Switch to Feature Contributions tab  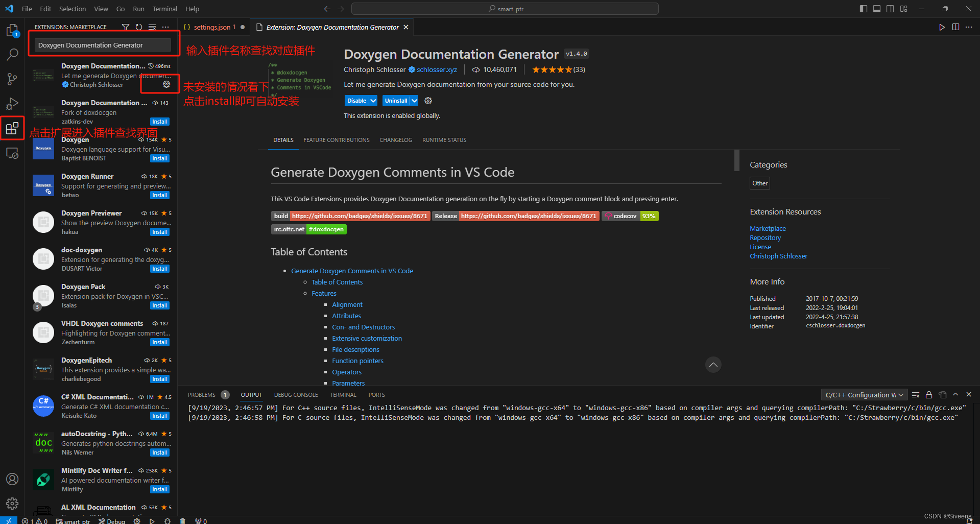coord(337,140)
